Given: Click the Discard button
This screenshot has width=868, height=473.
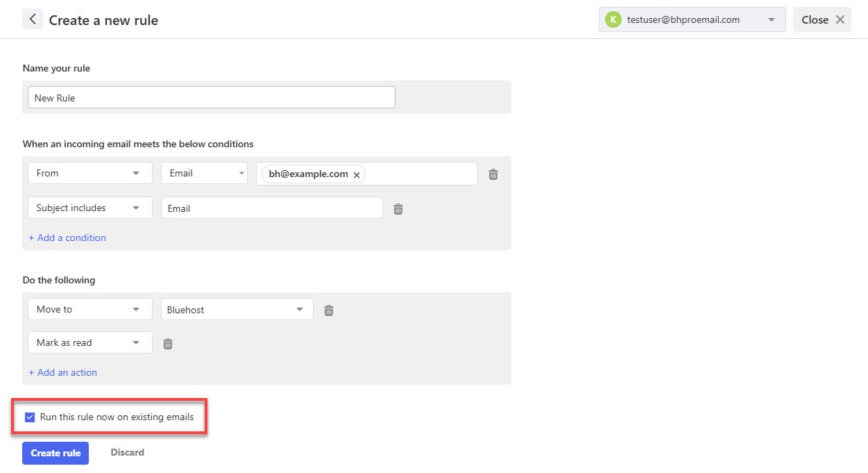Looking at the screenshot, I should click(x=128, y=452).
